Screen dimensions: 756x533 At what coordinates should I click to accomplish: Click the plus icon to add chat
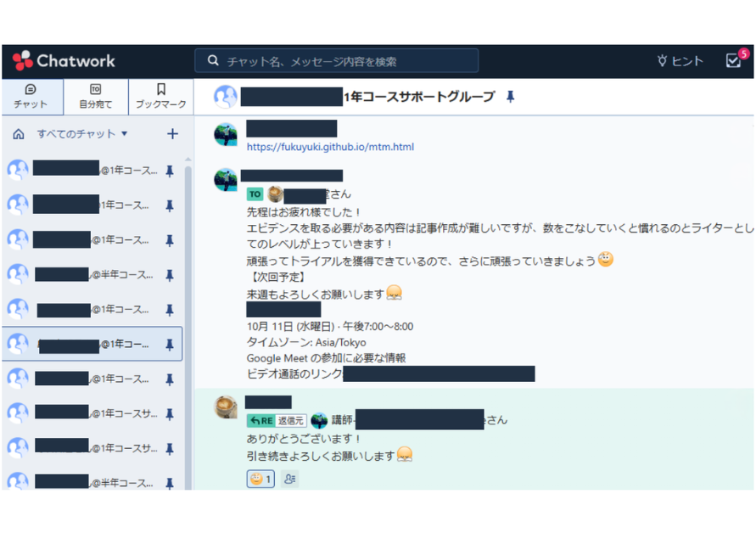click(x=172, y=134)
